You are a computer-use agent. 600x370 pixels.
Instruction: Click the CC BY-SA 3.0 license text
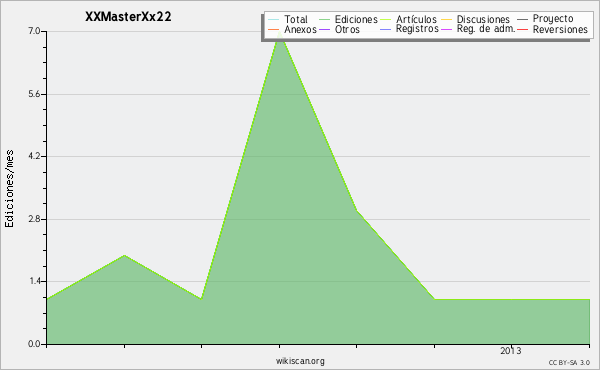tap(569, 363)
